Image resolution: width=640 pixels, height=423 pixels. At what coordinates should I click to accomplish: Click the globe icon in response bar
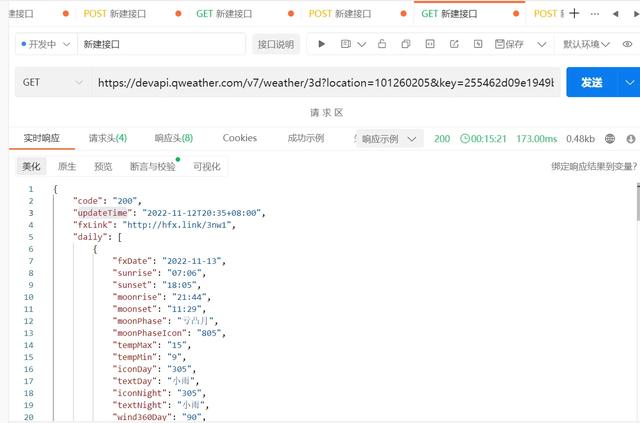630,139
